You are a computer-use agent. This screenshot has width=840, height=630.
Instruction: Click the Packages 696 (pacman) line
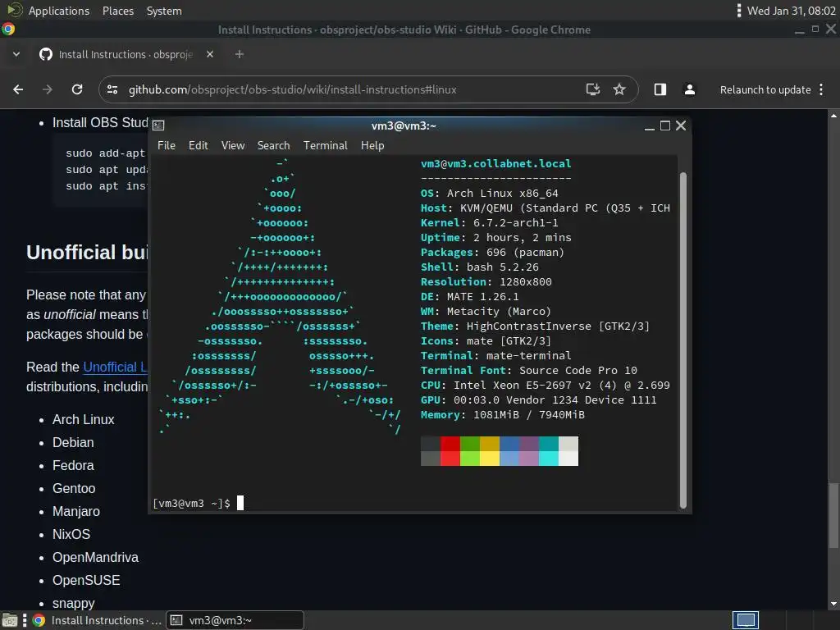(492, 253)
